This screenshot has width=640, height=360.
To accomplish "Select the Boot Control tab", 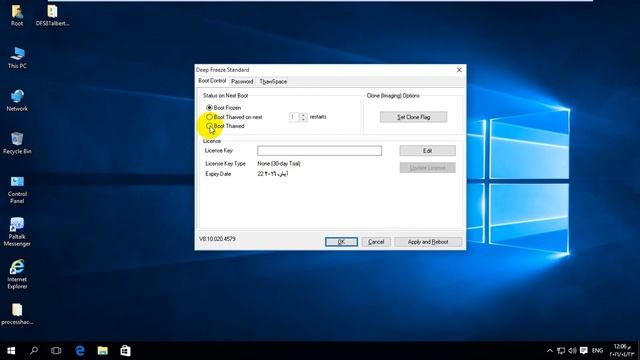I will (x=212, y=81).
